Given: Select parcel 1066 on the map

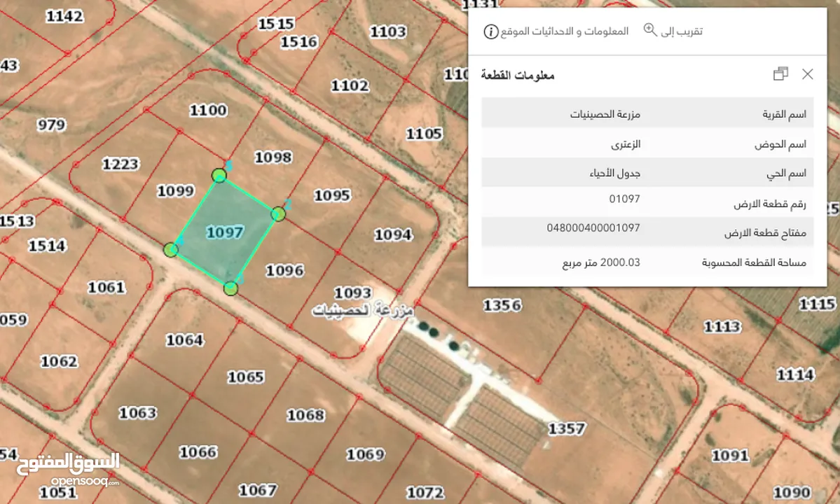Looking at the screenshot, I should [198, 453].
